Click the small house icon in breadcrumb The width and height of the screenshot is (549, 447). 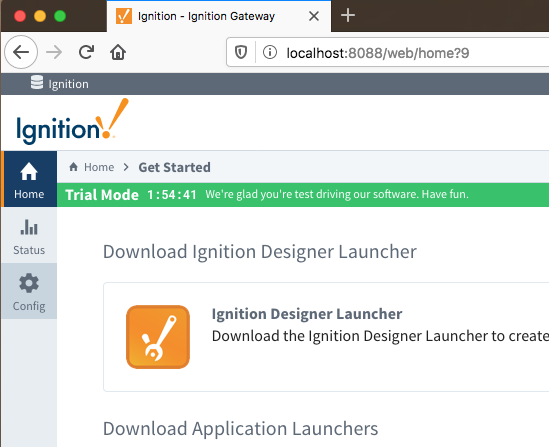[x=74, y=167]
